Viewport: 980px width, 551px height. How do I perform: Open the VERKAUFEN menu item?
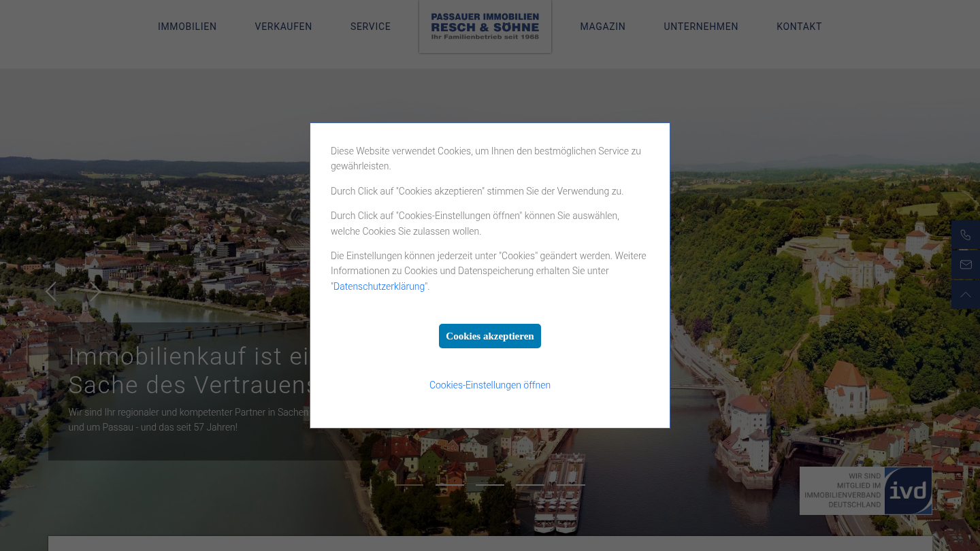tap(283, 27)
